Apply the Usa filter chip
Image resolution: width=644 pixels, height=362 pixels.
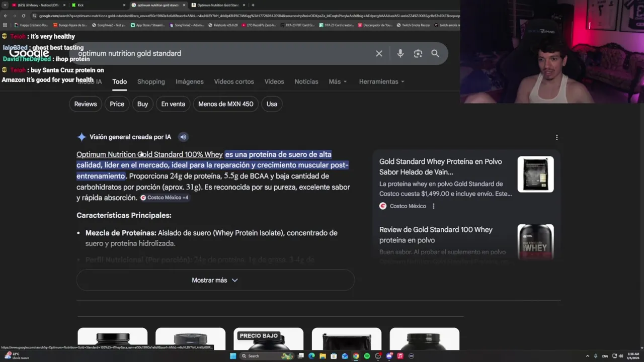coord(272,104)
